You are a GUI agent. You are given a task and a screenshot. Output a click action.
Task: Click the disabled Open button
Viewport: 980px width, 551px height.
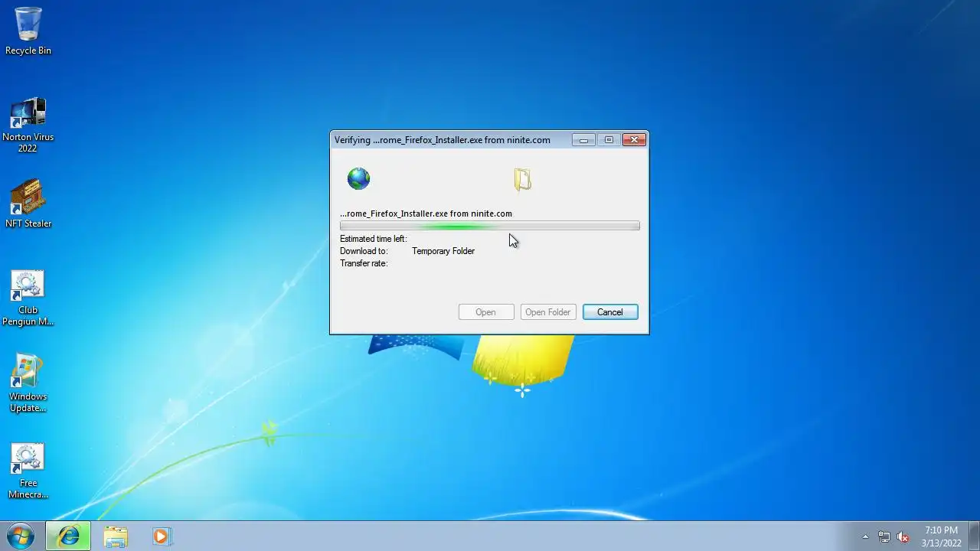[485, 312]
